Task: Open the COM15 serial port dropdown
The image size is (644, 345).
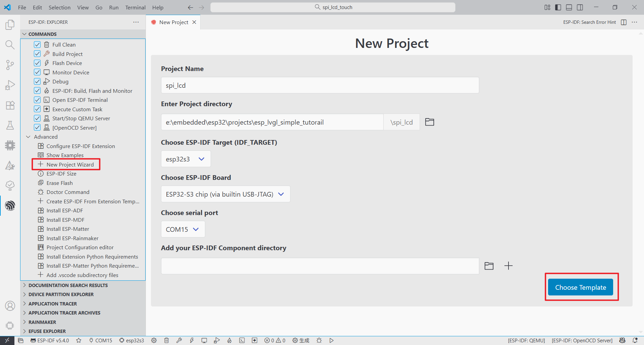Action: tap(183, 229)
